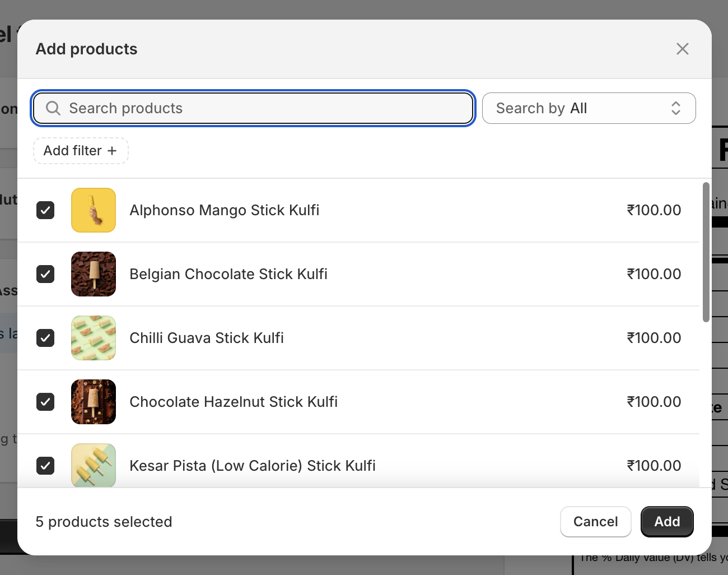Viewport: 728px width, 575px height.
Task: Click the Kesar Pista kulfi product image
Action: (x=93, y=465)
